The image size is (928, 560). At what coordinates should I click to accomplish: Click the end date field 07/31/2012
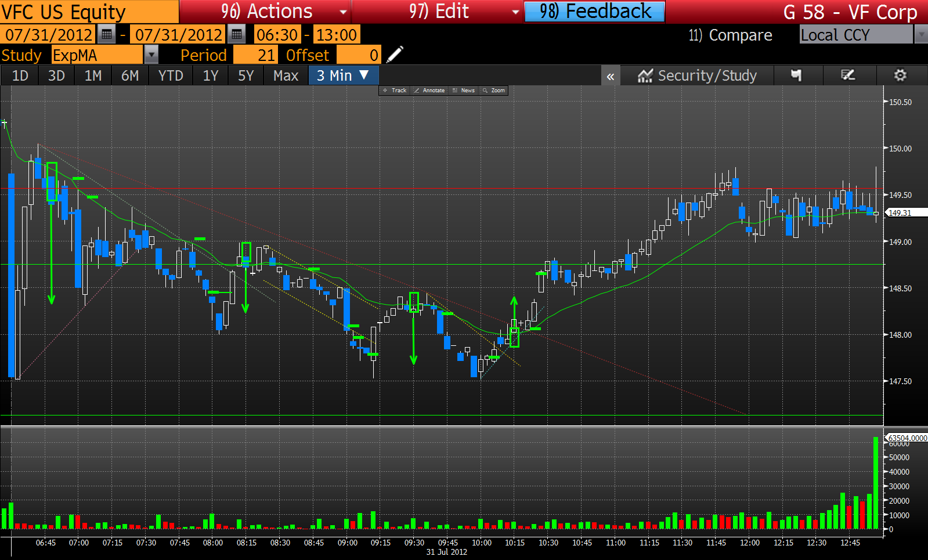coord(178,35)
